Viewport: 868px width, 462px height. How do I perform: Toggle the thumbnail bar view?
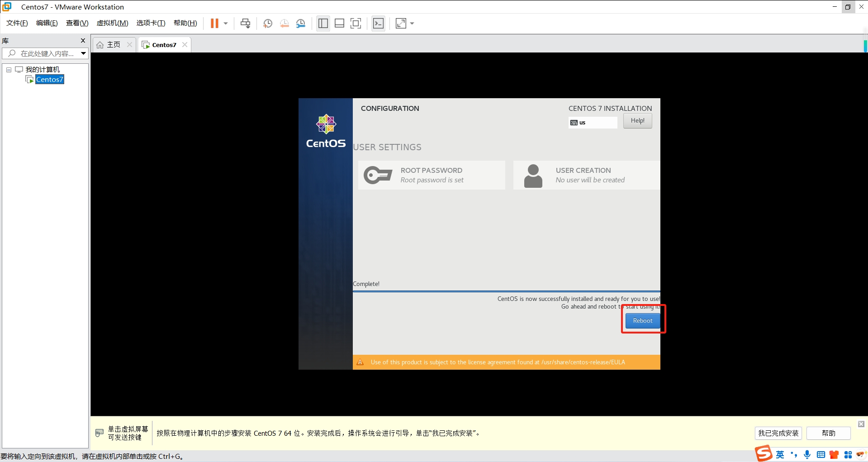tap(339, 24)
